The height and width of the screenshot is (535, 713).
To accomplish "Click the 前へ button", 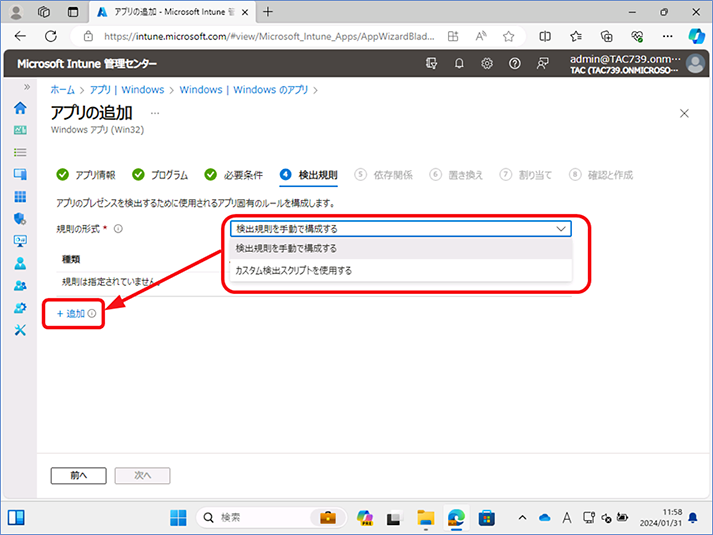I will 79,475.
